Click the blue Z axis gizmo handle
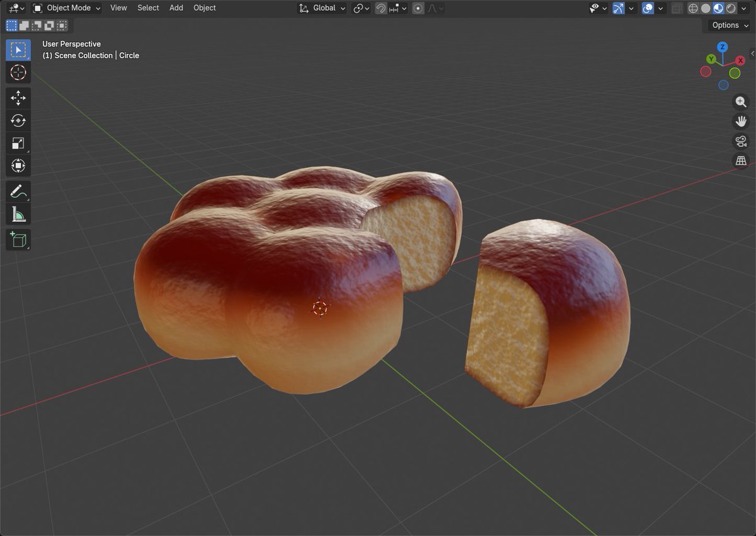This screenshot has width=756, height=536. pos(723,47)
